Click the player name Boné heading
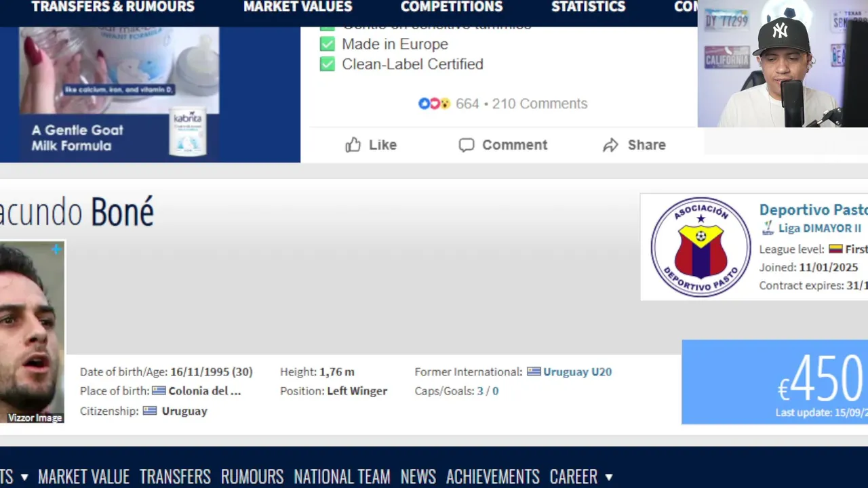Image resolution: width=868 pixels, height=488 pixels. [122, 211]
